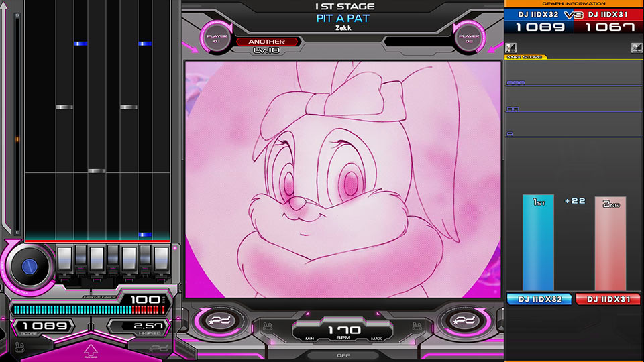
Task: Click the red DJ IIDX31 header name
Action: (x=608, y=14)
